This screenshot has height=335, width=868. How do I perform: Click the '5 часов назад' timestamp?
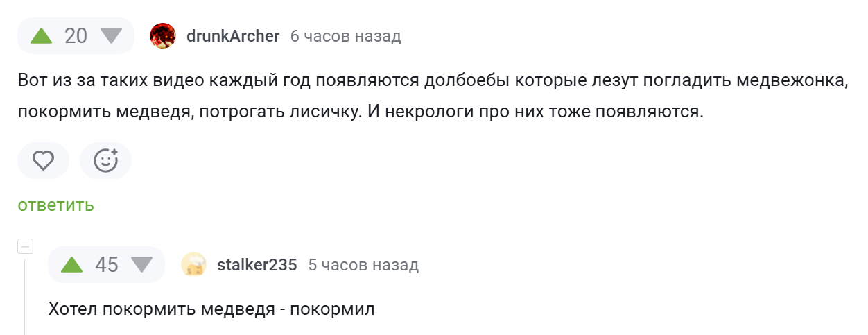click(x=363, y=265)
